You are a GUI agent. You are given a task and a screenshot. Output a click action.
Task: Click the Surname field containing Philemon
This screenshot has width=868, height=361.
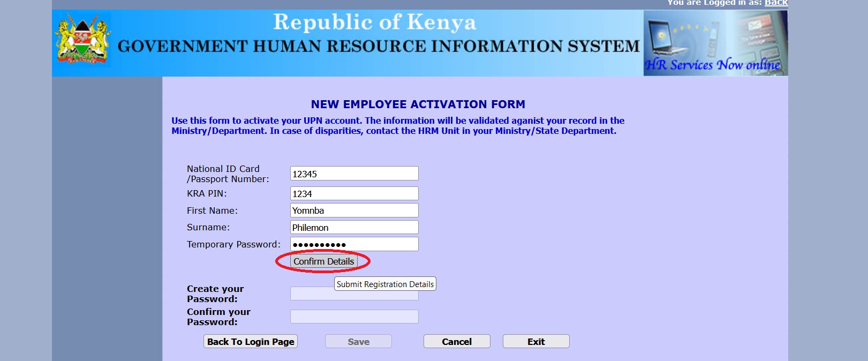pyautogui.click(x=354, y=227)
